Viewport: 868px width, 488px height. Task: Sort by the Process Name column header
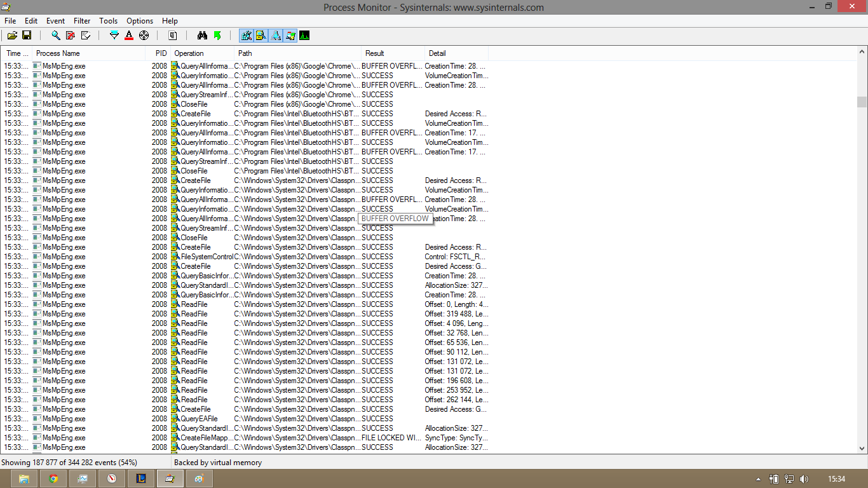tap(88, 53)
